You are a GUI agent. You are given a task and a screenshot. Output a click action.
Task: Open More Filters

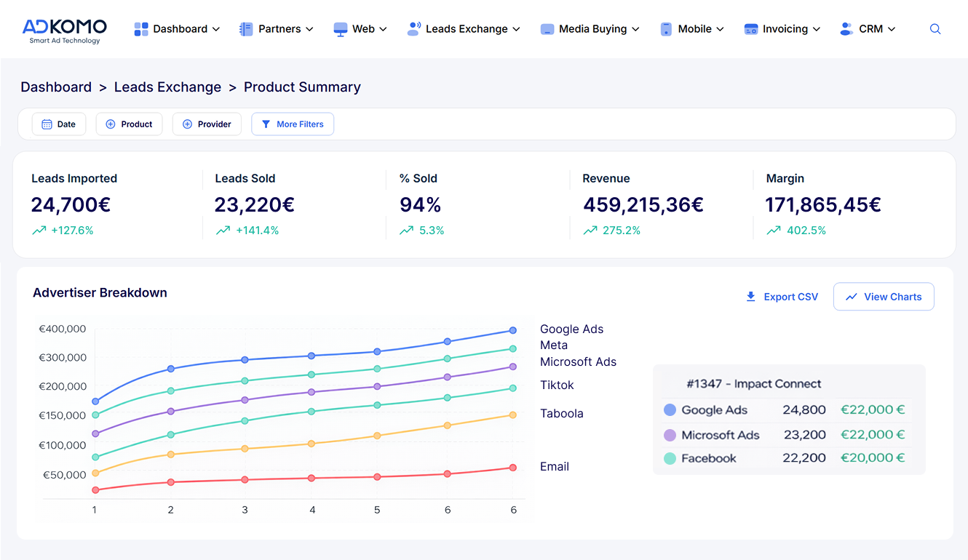pos(293,124)
